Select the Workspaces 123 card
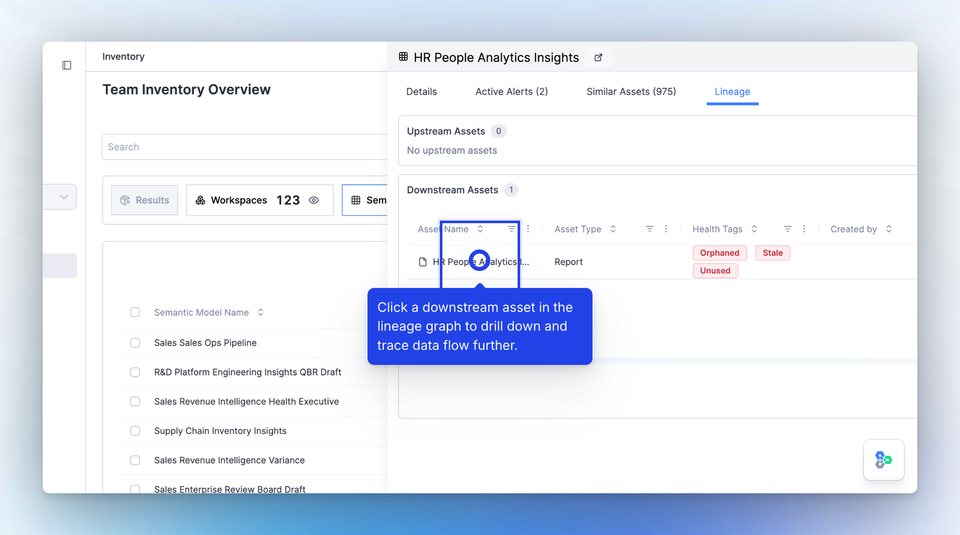This screenshot has width=960, height=535. (260, 200)
